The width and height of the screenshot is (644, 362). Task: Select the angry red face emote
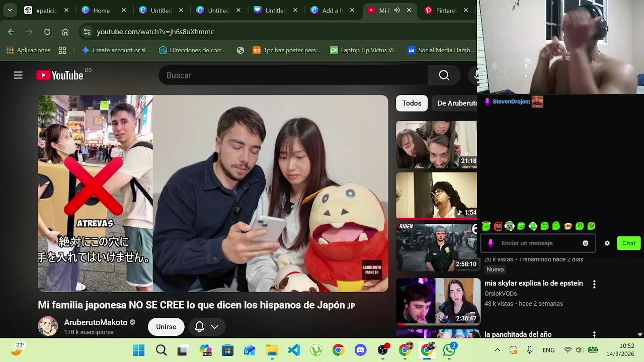(498, 226)
